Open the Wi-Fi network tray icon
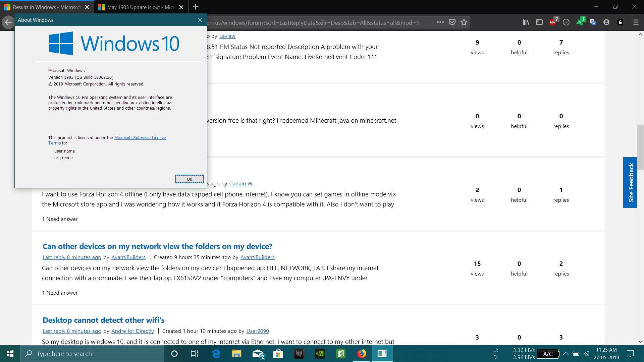This screenshot has height=362, width=644. tap(586, 354)
